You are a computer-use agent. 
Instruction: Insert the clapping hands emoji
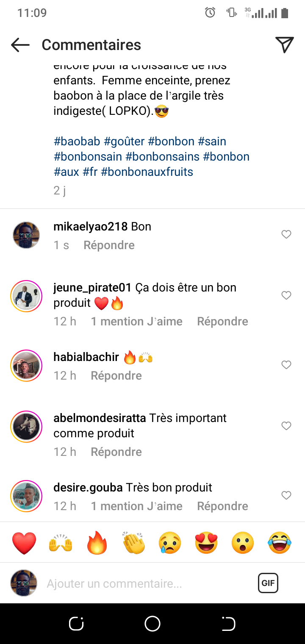click(134, 543)
